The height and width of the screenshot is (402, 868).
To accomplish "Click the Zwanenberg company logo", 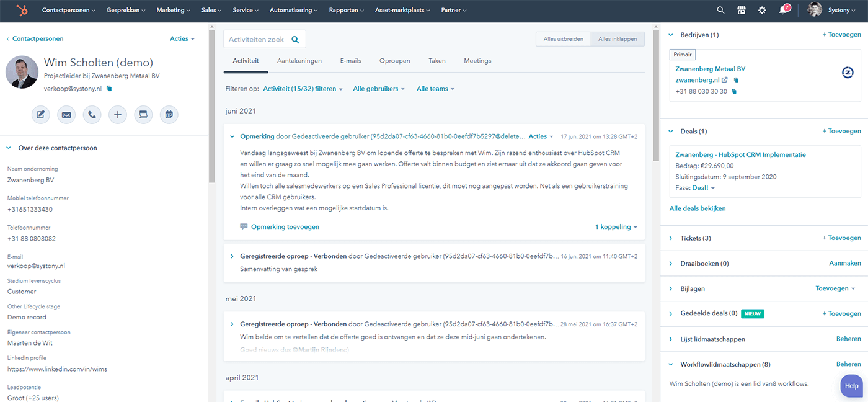I will click(x=848, y=73).
